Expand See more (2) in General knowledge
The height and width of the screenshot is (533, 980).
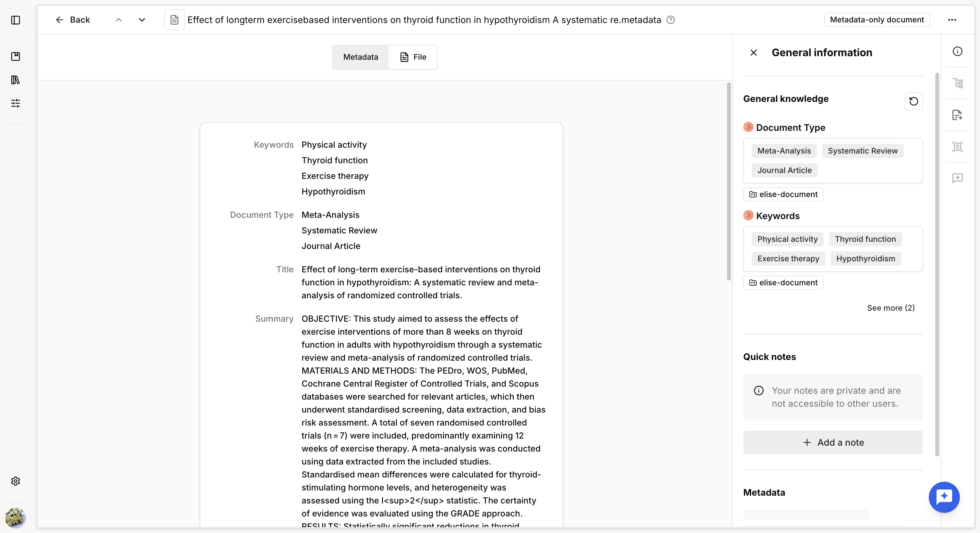tap(890, 308)
